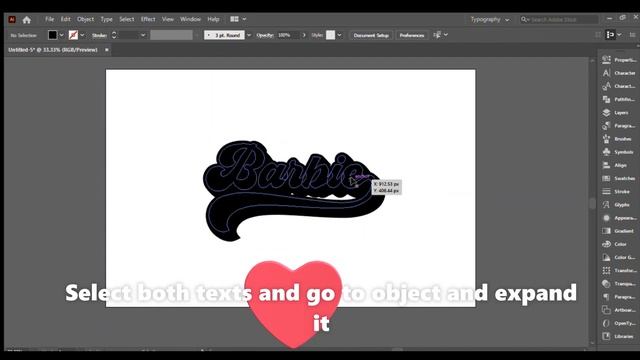The height and width of the screenshot is (360, 640).
Task: Expand the stroke weight dropdown
Action: coord(143,35)
